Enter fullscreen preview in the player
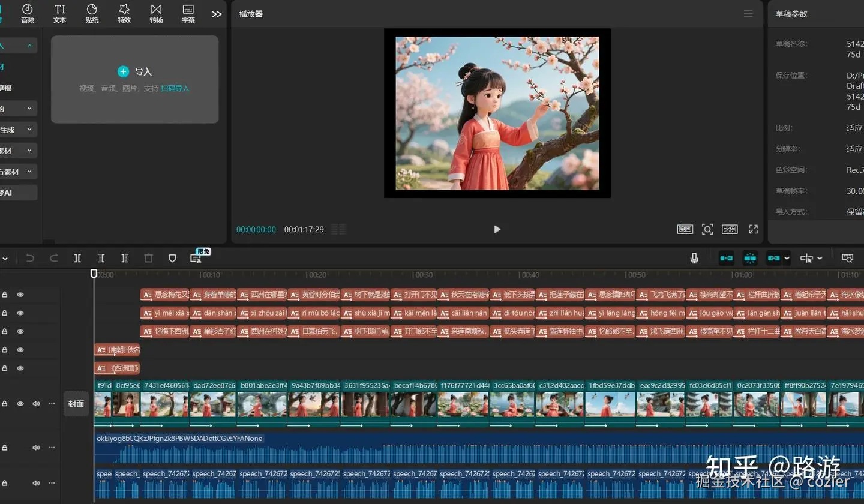 tap(753, 229)
